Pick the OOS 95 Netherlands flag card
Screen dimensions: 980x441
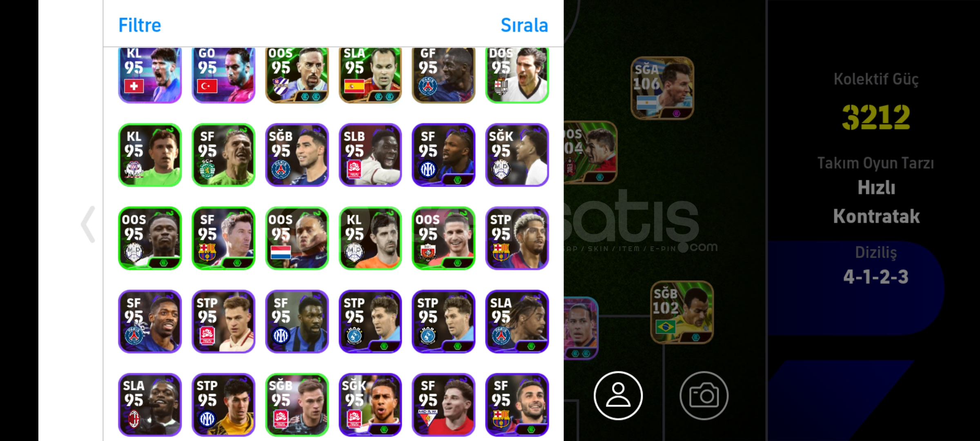(x=297, y=238)
